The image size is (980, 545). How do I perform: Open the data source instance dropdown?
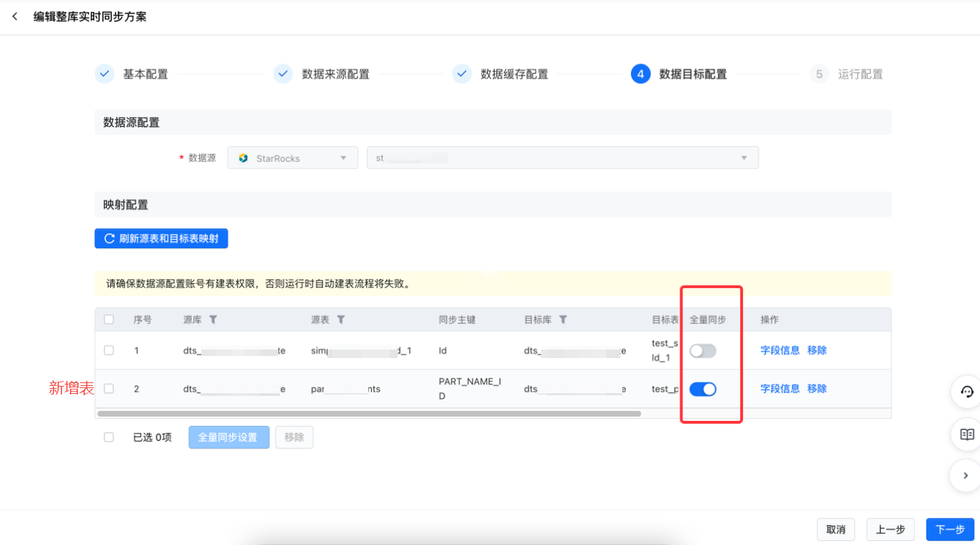[562, 158]
